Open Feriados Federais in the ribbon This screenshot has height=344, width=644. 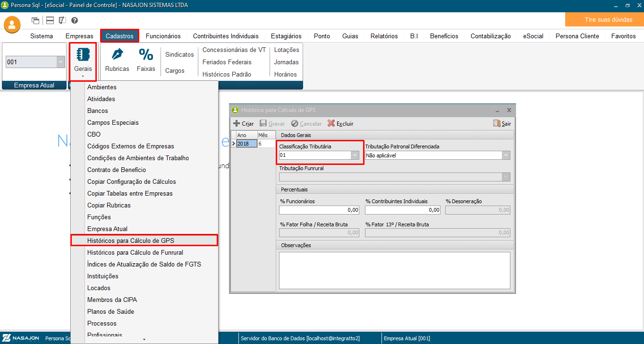tap(227, 62)
